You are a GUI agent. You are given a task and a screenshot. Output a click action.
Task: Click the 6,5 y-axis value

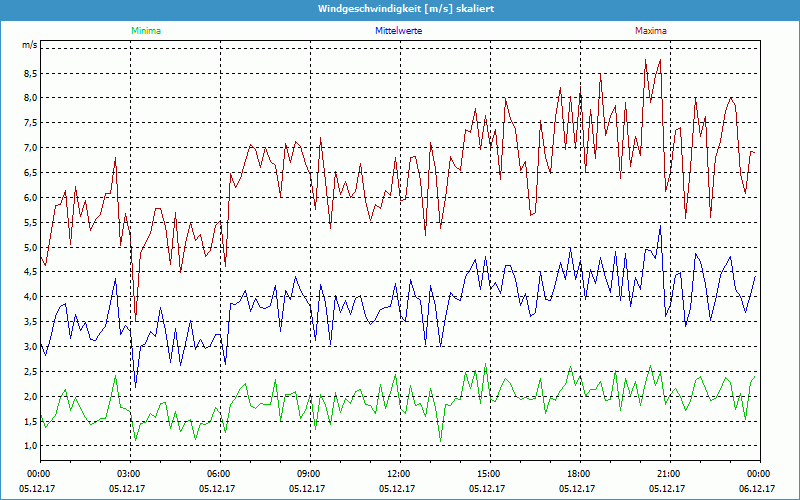(31, 173)
